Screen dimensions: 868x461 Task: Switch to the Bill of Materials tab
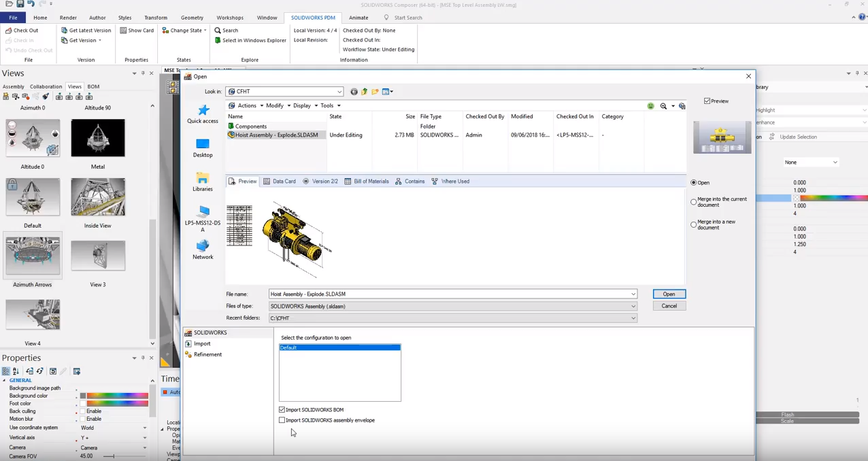367,182
